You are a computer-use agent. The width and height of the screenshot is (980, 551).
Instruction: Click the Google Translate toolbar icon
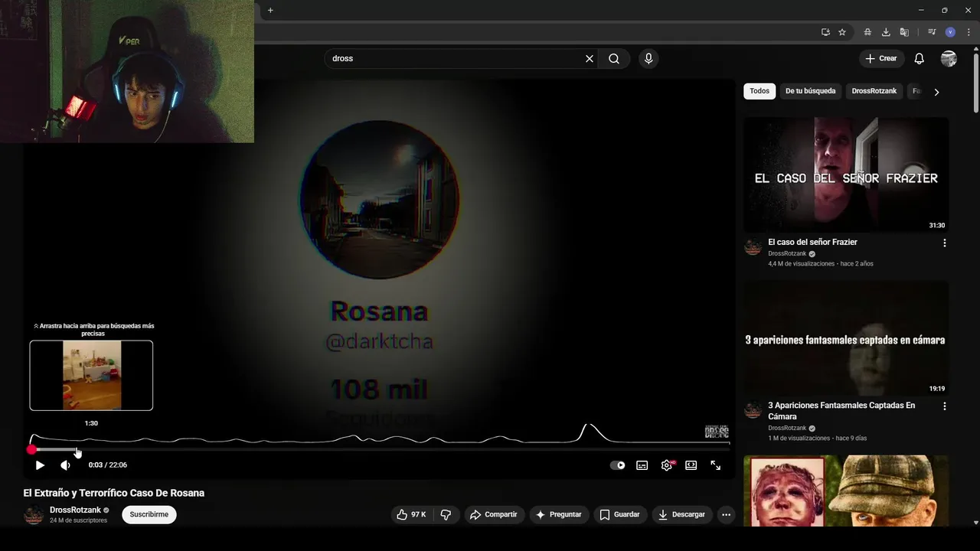[x=904, y=32]
